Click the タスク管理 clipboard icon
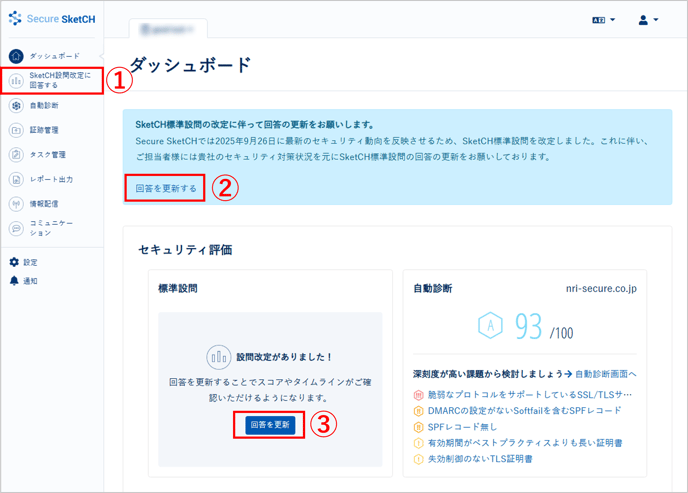The height and width of the screenshot is (493, 688). coord(16,155)
